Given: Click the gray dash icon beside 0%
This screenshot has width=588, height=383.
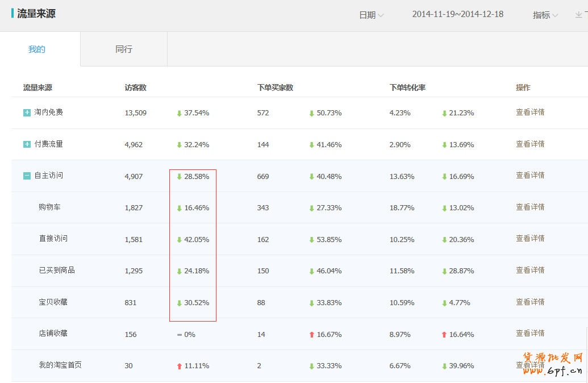Looking at the screenshot, I should (180, 335).
